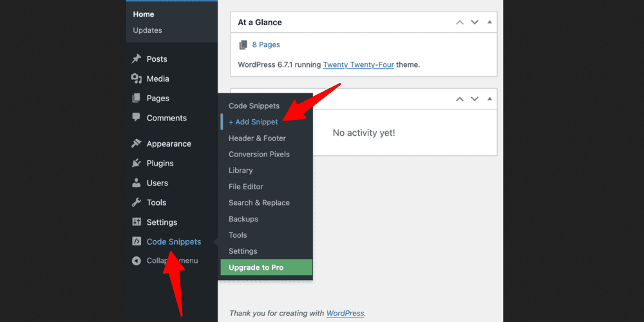Click the Tools wrench icon
Image resolution: width=644 pixels, height=322 pixels.
(137, 202)
